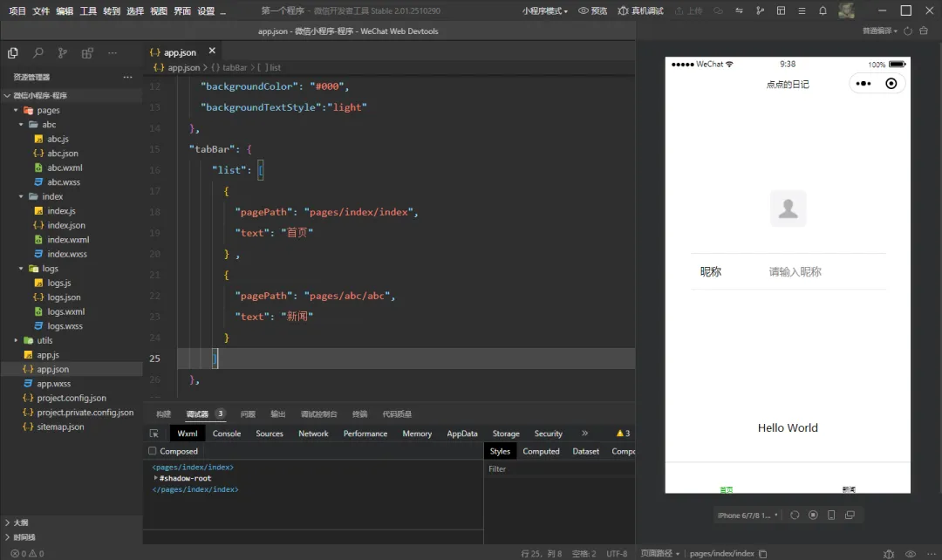Click the 请输入昵称 nickname input
This screenshot has width=942, height=560.
[x=827, y=271]
